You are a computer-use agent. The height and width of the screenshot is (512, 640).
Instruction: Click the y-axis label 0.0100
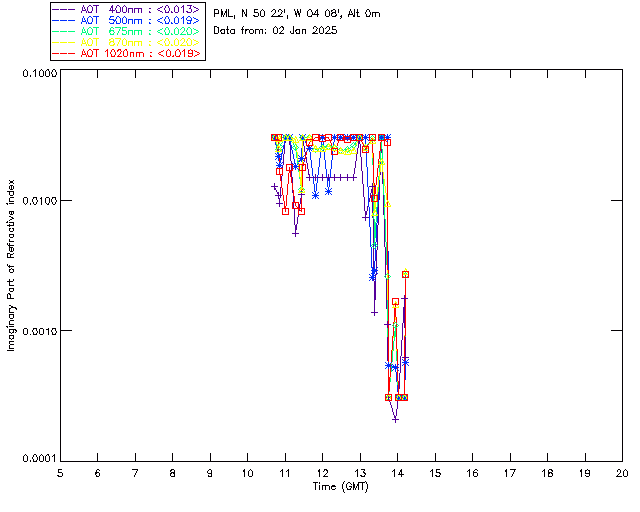pos(39,200)
